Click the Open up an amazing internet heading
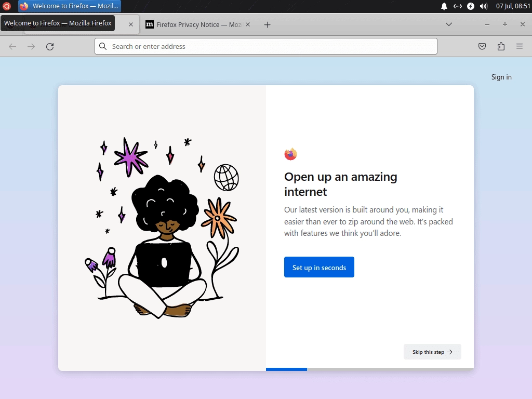Screen dimensions: 532x399 (341, 184)
